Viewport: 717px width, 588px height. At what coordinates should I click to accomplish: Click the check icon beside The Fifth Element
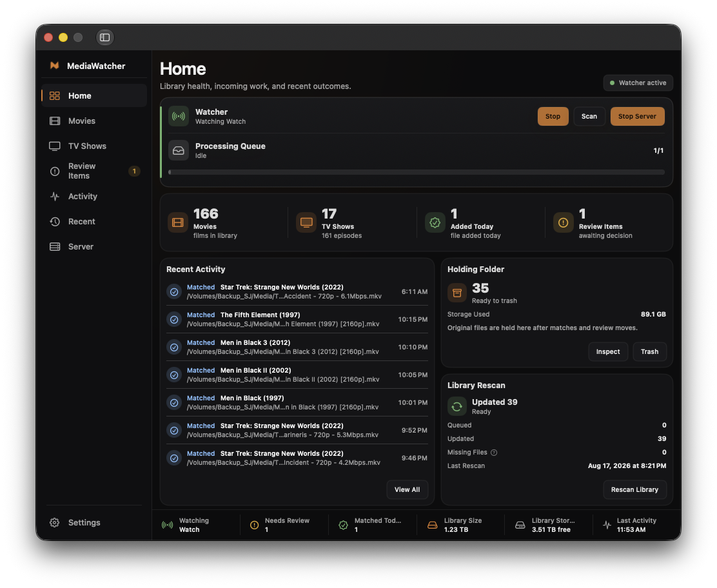(174, 320)
